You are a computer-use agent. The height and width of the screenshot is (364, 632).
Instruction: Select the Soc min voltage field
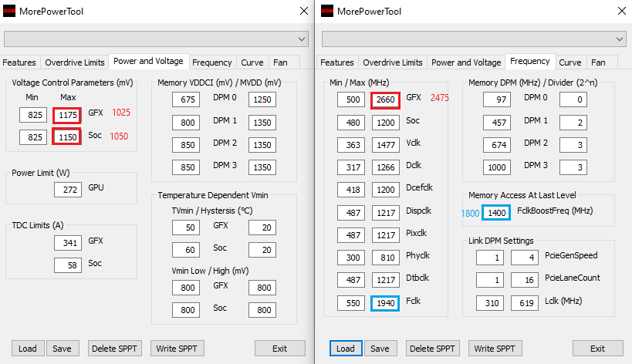33,137
